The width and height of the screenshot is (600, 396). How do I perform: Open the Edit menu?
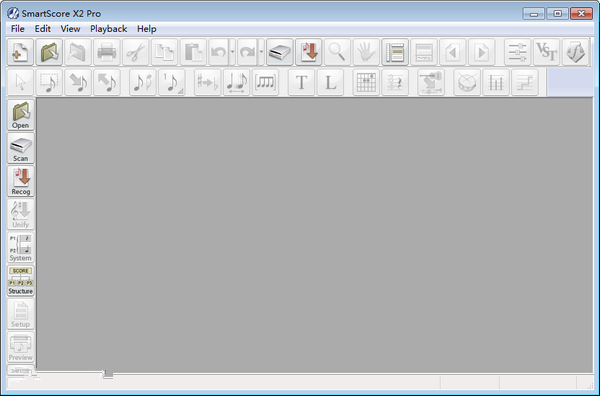click(x=42, y=29)
